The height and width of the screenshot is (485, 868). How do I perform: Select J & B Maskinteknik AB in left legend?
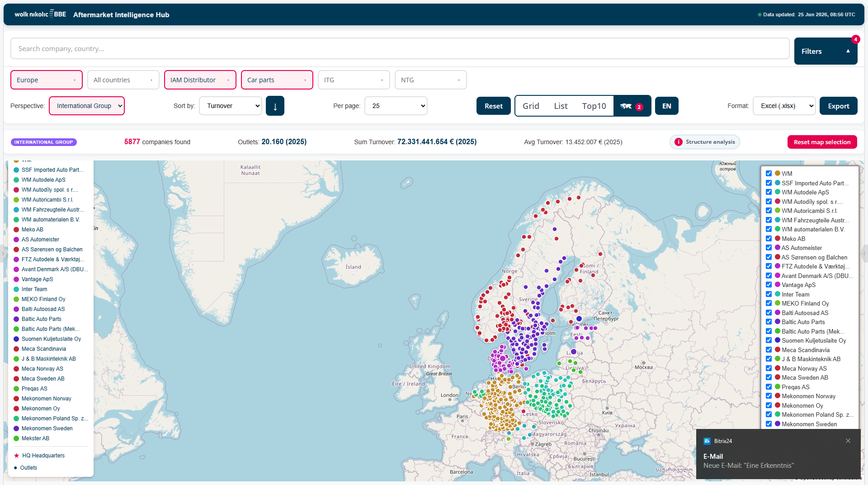48,359
